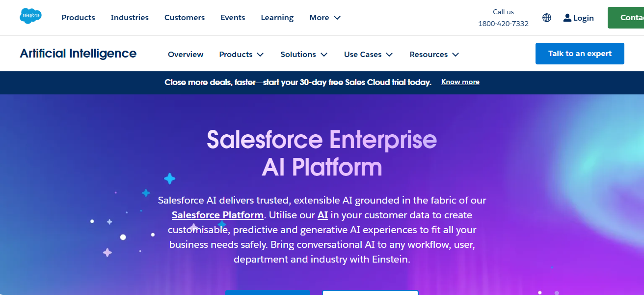Image resolution: width=644 pixels, height=295 pixels.
Task: Expand the Resources dropdown
Action: tap(433, 54)
